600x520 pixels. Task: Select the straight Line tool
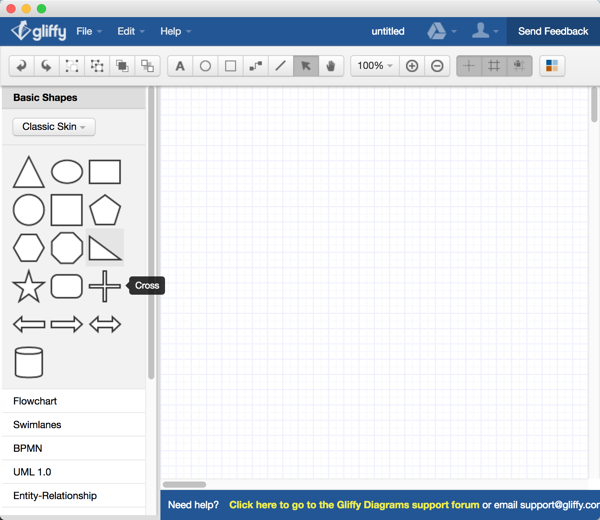(281, 66)
